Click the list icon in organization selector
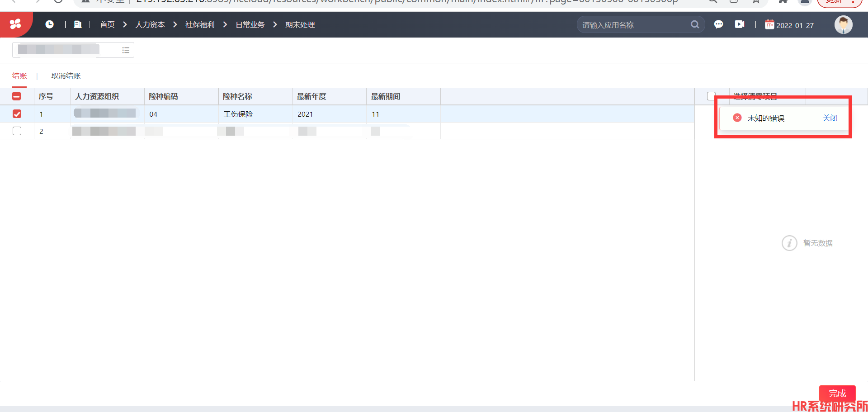The height and width of the screenshot is (412, 868). click(126, 50)
